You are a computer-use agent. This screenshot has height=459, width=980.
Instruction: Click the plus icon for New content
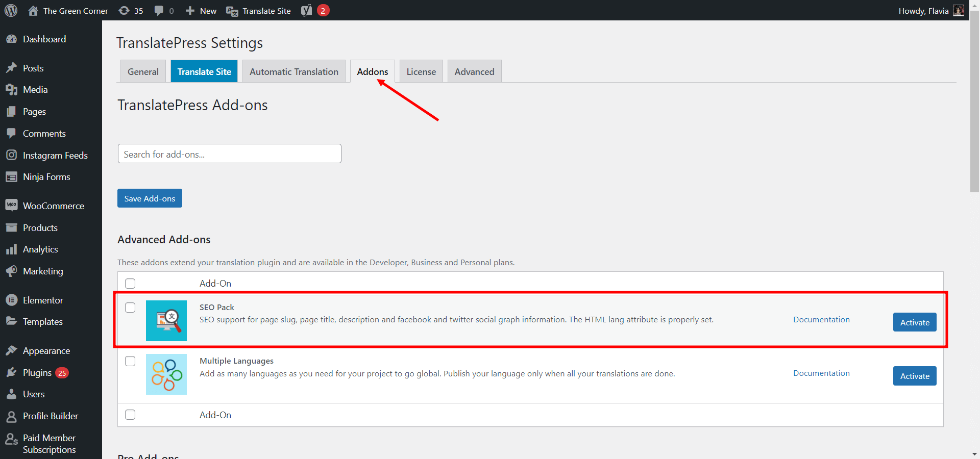pos(190,11)
